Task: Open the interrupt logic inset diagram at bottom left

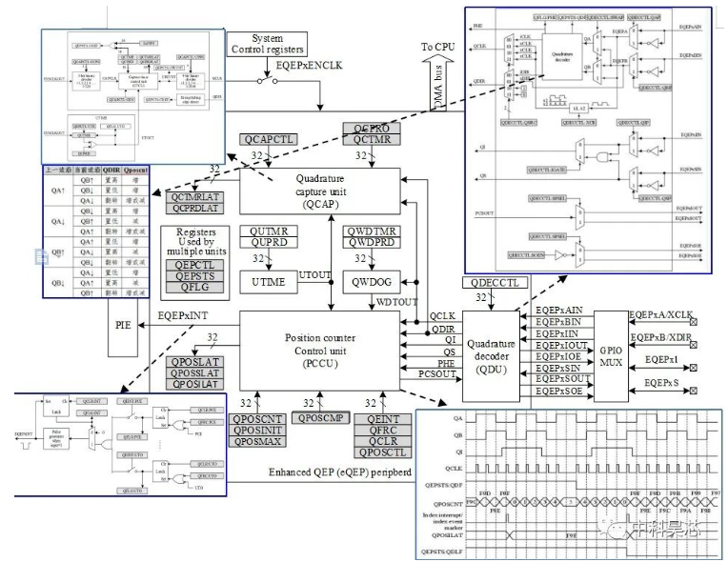Action: (120, 445)
